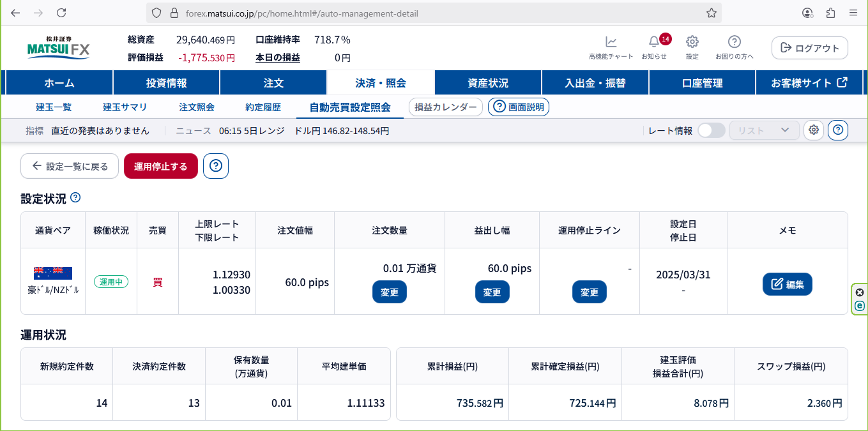Open 画面説明 button
868x431 pixels.
(519, 107)
